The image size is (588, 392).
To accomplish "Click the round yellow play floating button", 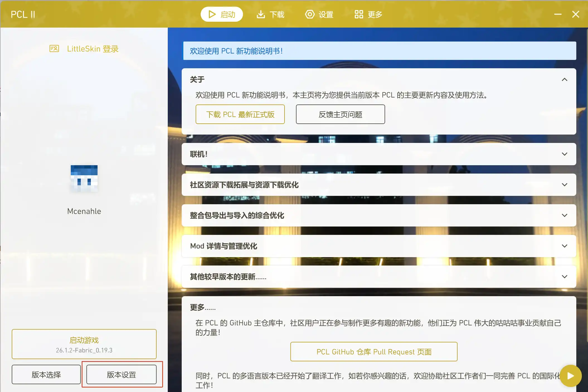I will pyautogui.click(x=571, y=376).
